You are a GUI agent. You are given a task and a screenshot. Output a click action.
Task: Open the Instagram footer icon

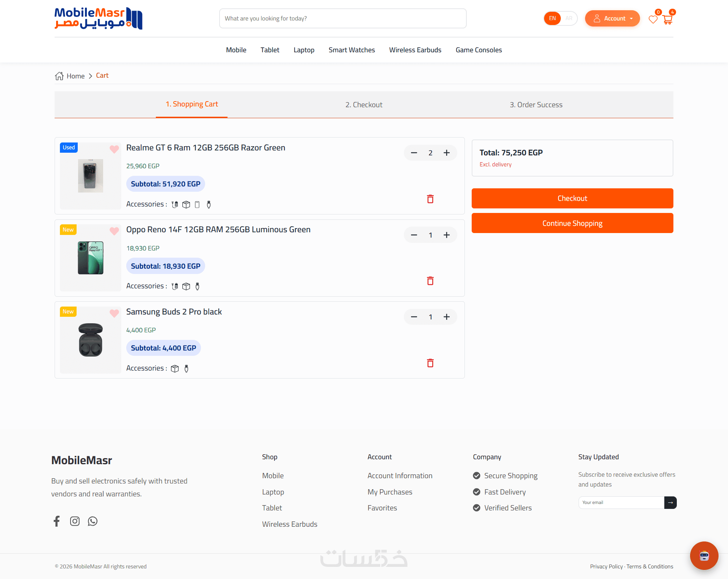pyautogui.click(x=75, y=521)
